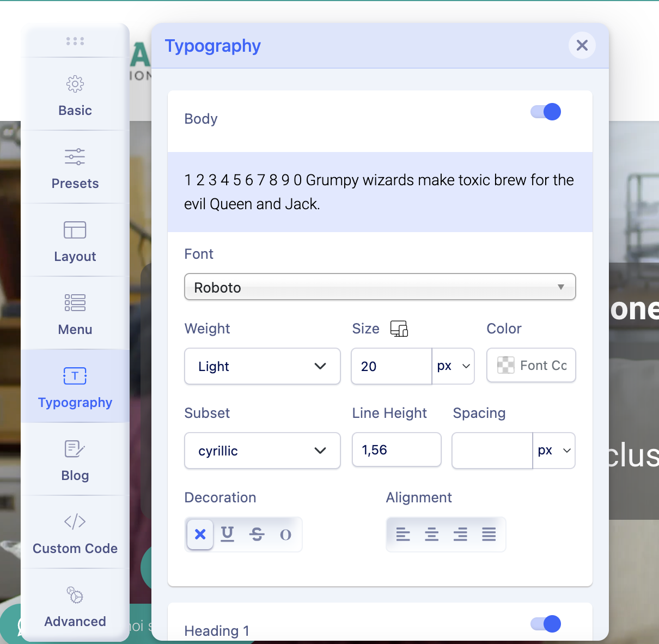
Task: Disable the Heading 1 toggle
Action: coord(546,624)
